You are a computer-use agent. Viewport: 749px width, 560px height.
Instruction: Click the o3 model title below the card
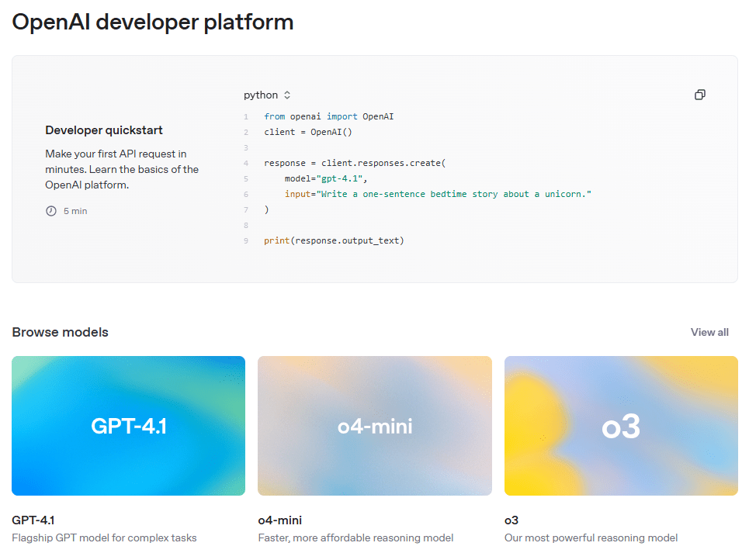[511, 520]
